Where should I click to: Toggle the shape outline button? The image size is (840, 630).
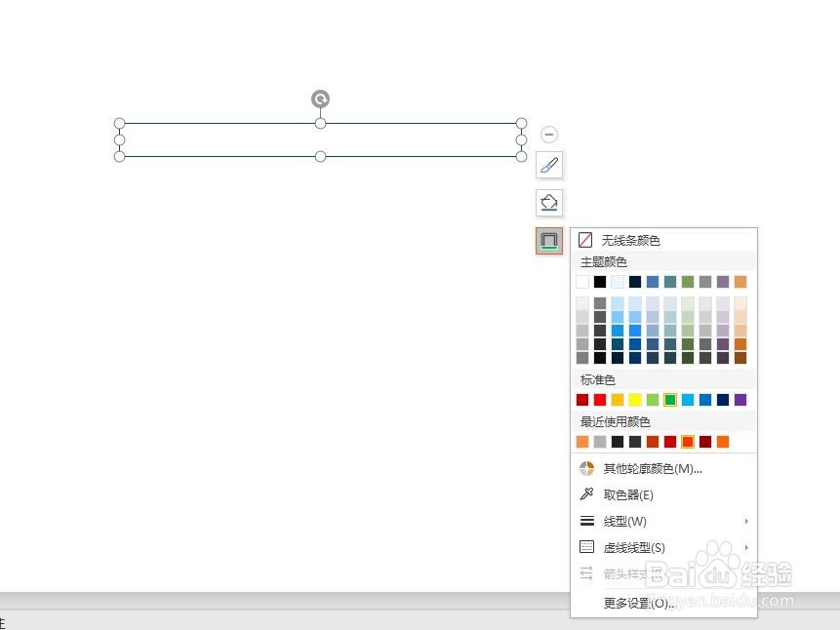click(x=549, y=241)
